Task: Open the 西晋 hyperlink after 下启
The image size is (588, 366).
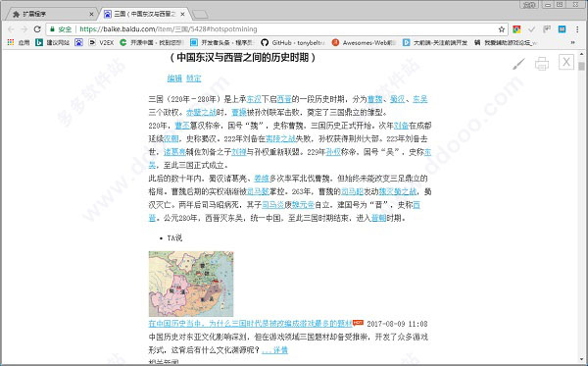Action: pyautogui.click(x=284, y=99)
